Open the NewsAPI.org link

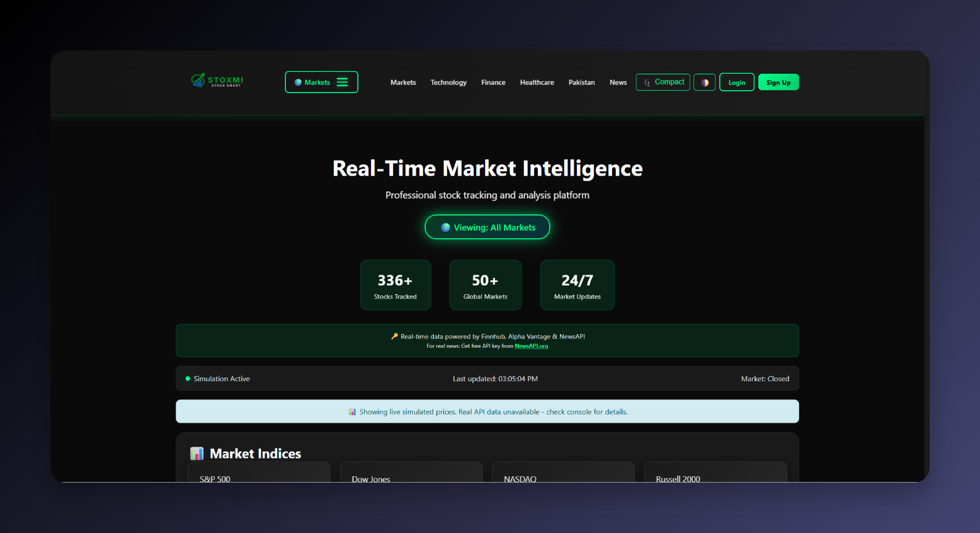tap(531, 346)
